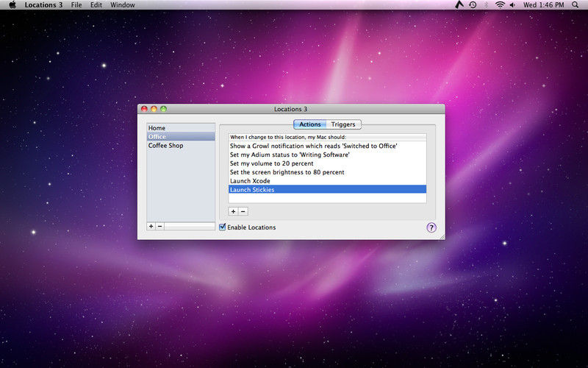Switch to the Triggers tab
The height and width of the screenshot is (368, 588).
click(x=343, y=124)
